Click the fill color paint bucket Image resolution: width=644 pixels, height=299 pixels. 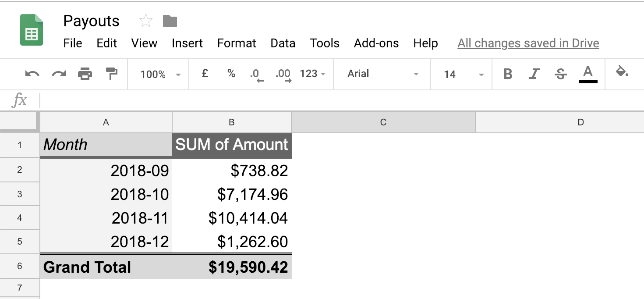click(x=622, y=72)
